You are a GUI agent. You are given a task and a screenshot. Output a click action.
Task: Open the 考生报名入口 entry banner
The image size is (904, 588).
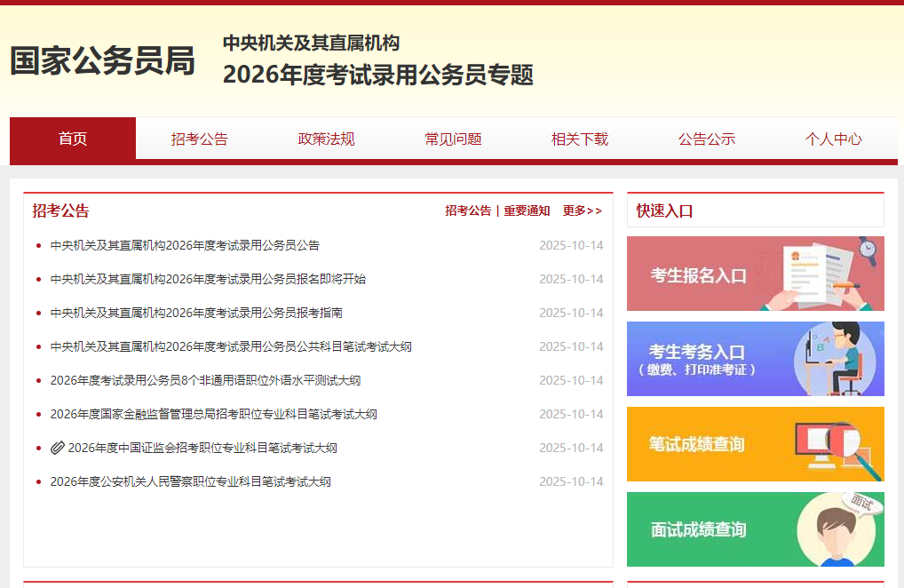(754, 274)
